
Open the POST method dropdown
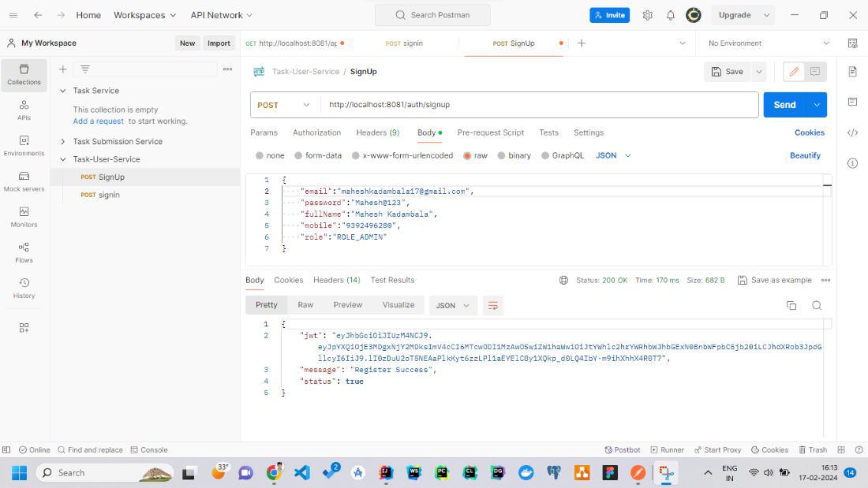tap(283, 105)
